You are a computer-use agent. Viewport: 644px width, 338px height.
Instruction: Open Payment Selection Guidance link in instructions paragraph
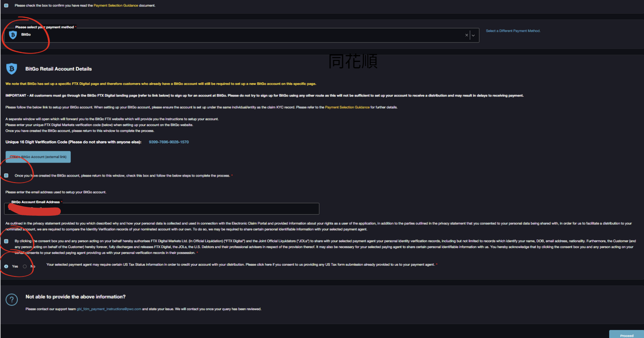tap(347, 107)
